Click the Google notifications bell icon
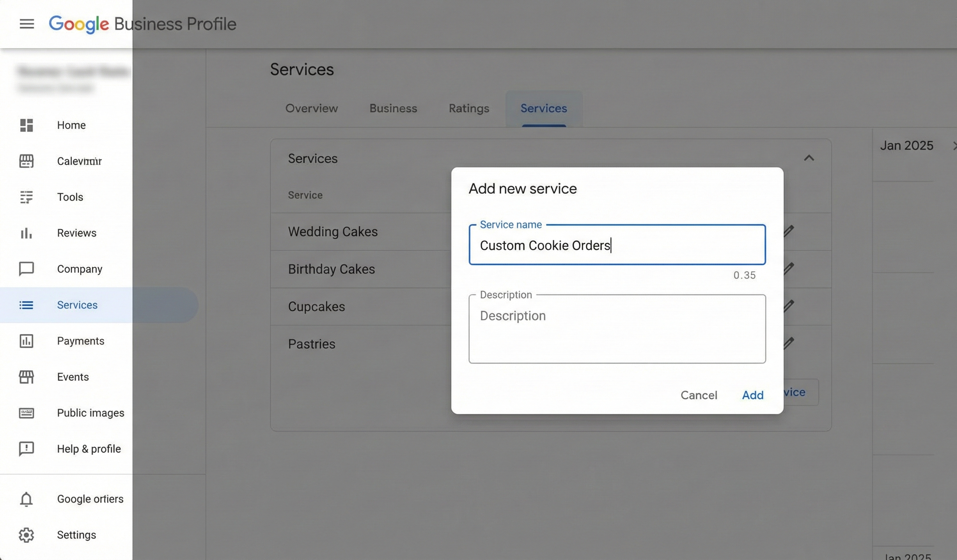 (26, 499)
